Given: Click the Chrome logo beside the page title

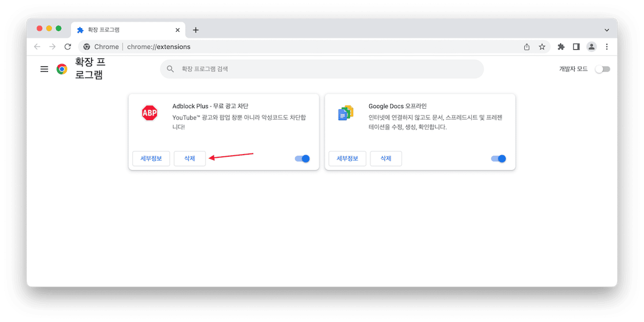Looking at the screenshot, I should click(62, 69).
